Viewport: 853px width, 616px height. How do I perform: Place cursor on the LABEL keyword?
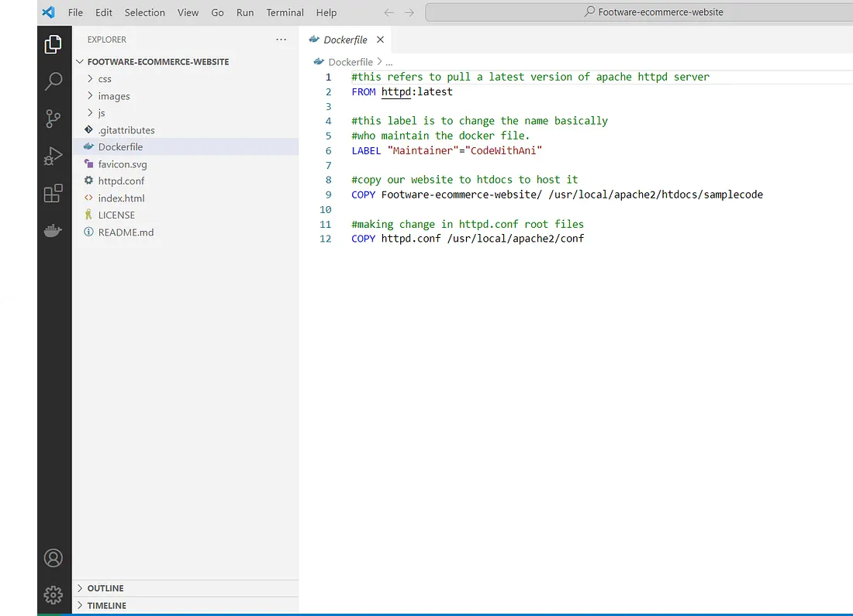tap(366, 150)
